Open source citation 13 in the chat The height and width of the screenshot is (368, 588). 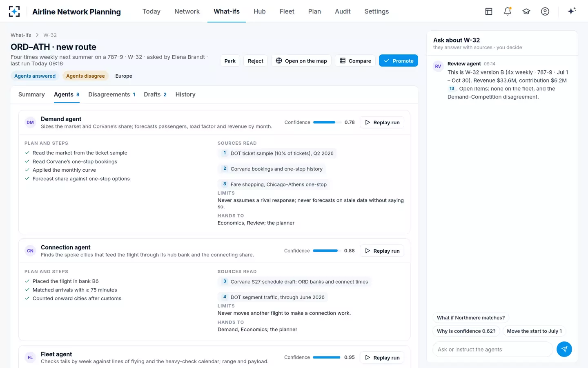452,88
